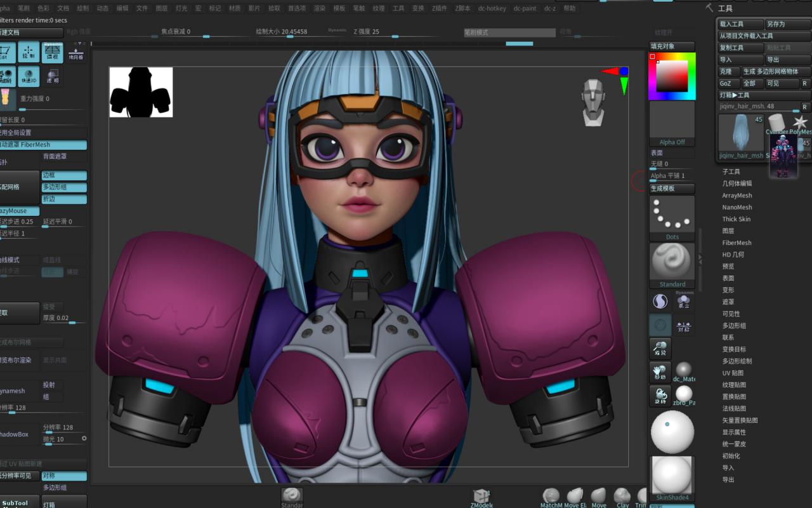Expand the 变形 deformation section
The image size is (812, 508).
[x=728, y=290]
